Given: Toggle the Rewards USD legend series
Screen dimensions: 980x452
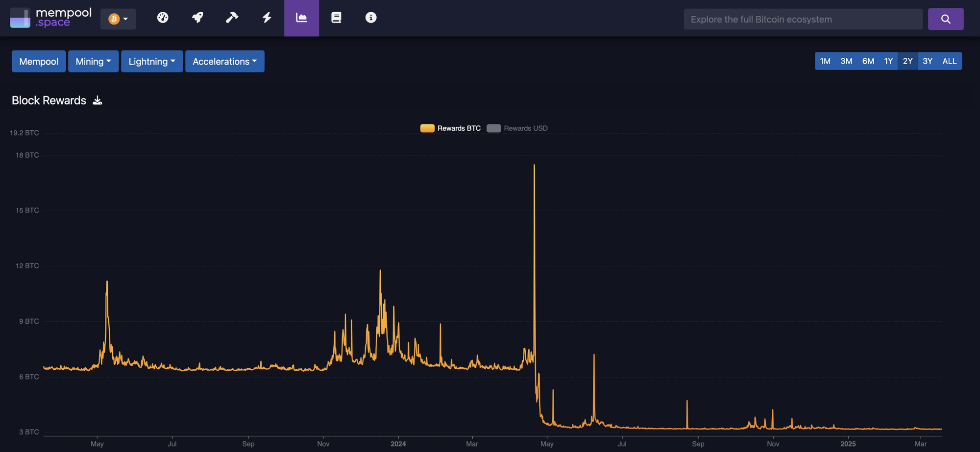Looking at the screenshot, I should 517,128.
